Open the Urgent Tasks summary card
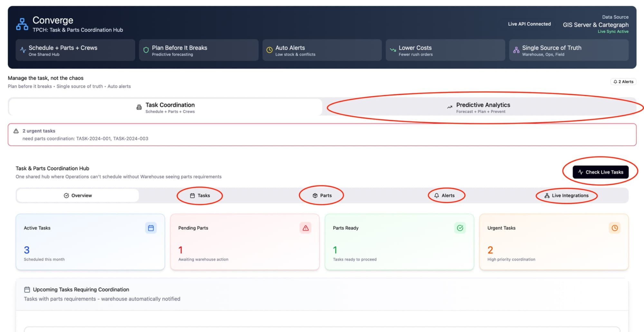 (554, 242)
